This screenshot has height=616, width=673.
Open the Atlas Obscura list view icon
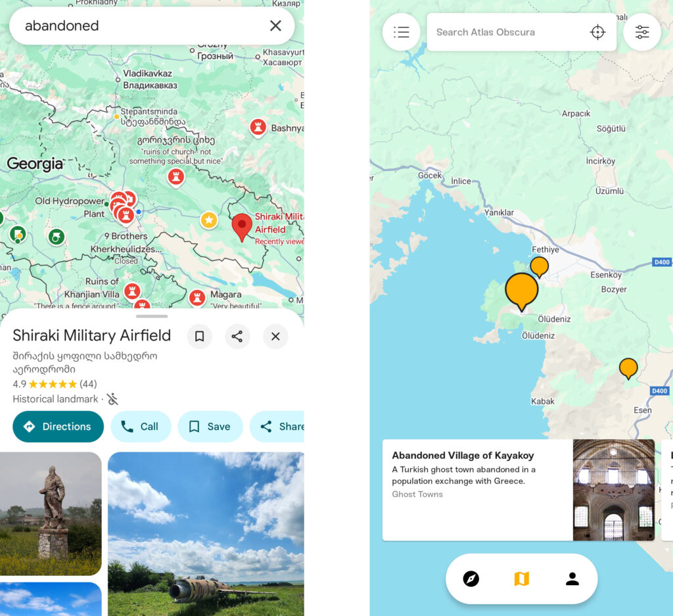point(402,32)
